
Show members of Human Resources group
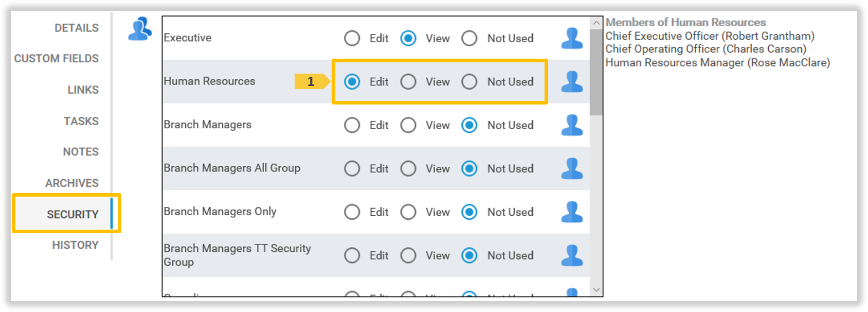pyautogui.click(x=572, y=81)
